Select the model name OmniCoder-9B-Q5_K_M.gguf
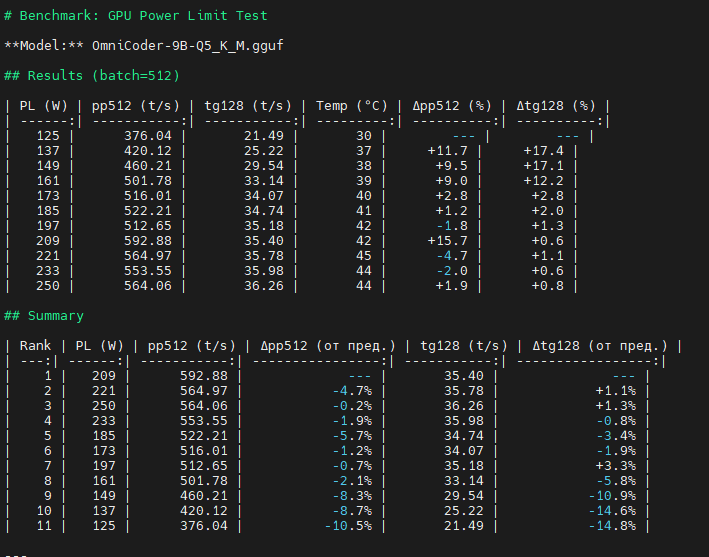709x557 pixels. (x=188, y=46)
